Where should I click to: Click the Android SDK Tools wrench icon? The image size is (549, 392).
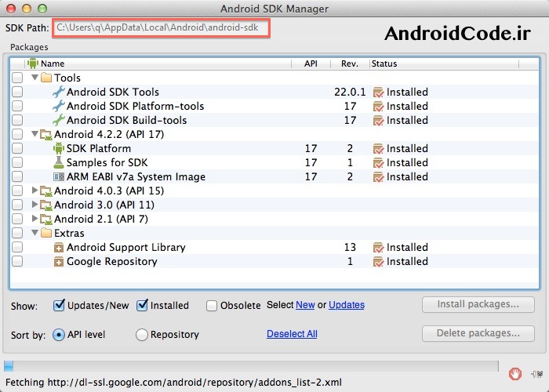tap(59, 93)
